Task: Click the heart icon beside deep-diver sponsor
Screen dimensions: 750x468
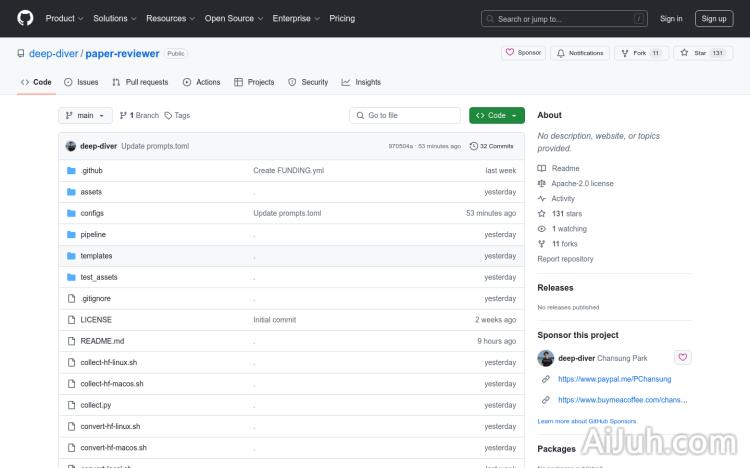Action: click(682, 357)
